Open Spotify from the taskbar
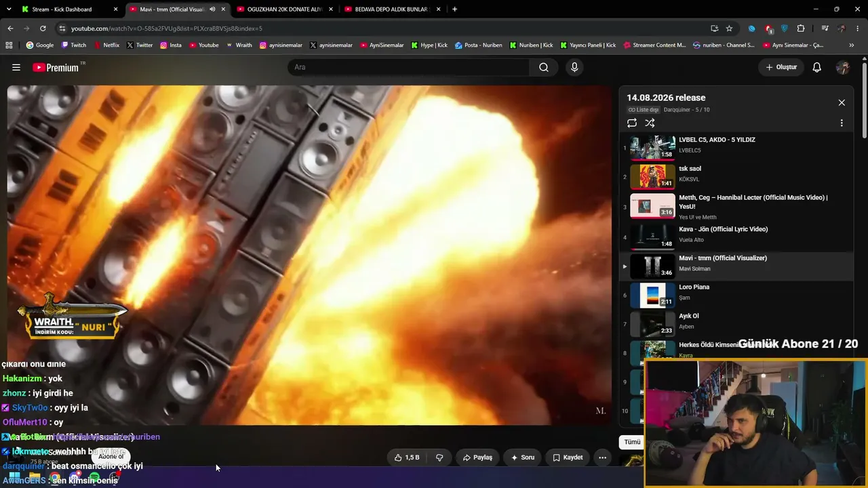This screenshot has height=488, width=868. (x=94, y=479)
